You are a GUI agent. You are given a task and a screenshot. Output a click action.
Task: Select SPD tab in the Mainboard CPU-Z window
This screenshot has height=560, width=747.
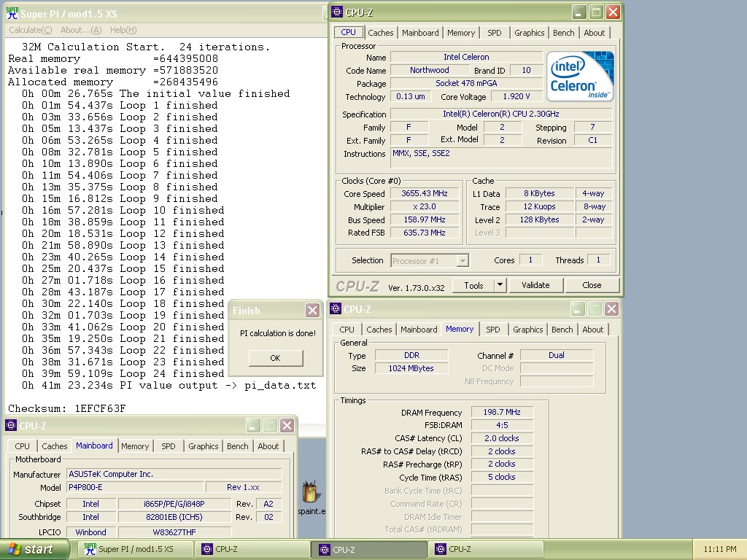[169, 446]
